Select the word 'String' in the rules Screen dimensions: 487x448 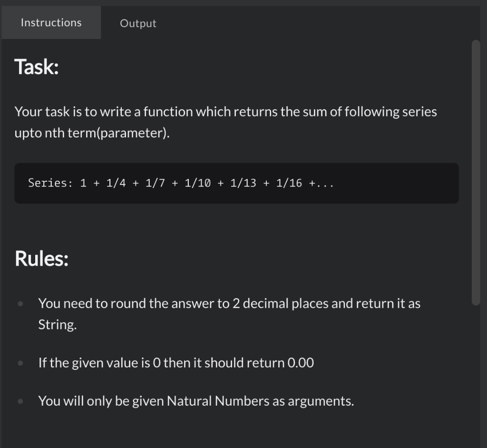pyautogui.click(x=53, y=324)
